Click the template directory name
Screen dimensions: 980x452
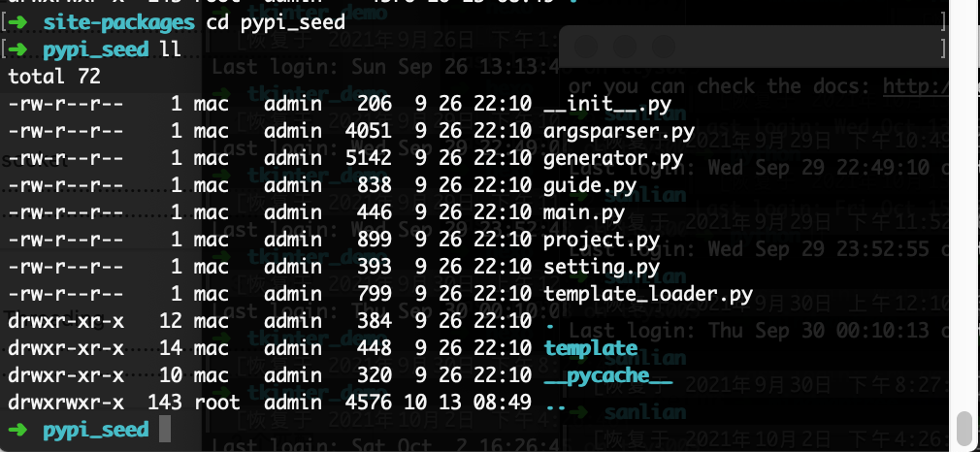click(591, 348)
